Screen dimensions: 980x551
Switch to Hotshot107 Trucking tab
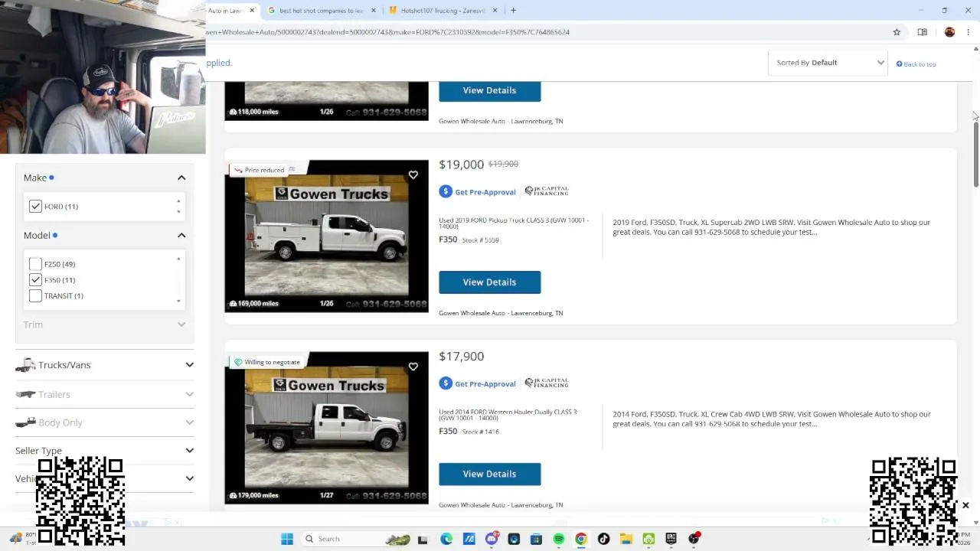pos(444,11)
